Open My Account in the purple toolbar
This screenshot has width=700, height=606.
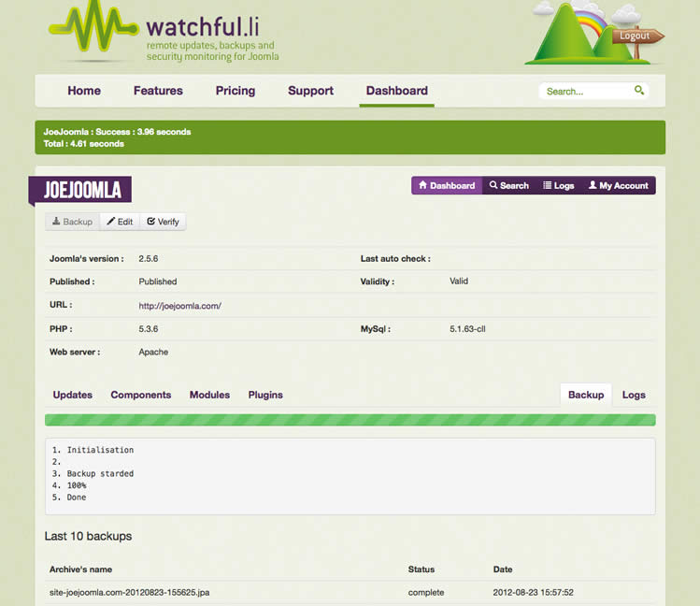[x=619, y=186]
